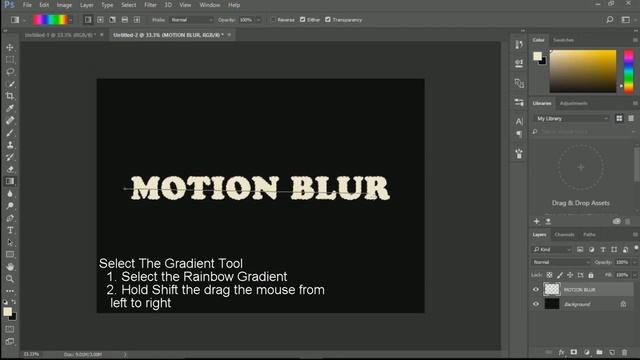This screenshot has width=640, height=360.
Task: Open the gradient Mode dropdown
Action: coord(191,20)
